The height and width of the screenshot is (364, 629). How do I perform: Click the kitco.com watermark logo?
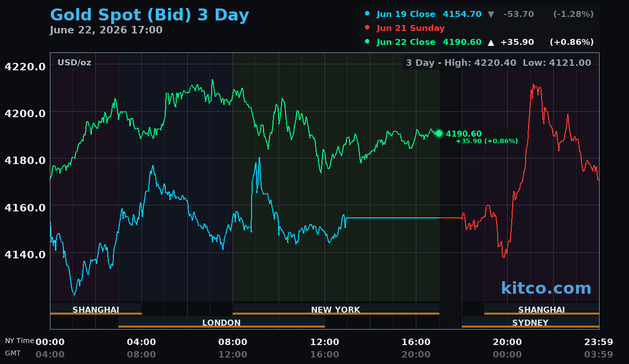pos(546,288)
